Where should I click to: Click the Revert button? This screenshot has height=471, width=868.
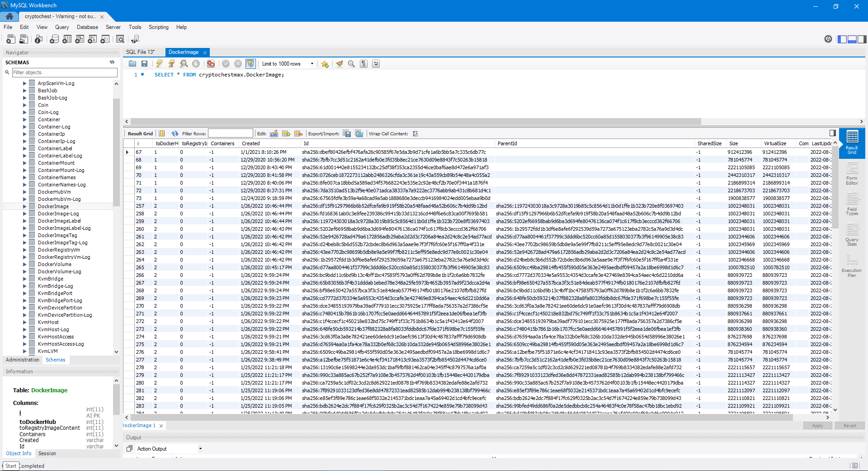[850, 426]
